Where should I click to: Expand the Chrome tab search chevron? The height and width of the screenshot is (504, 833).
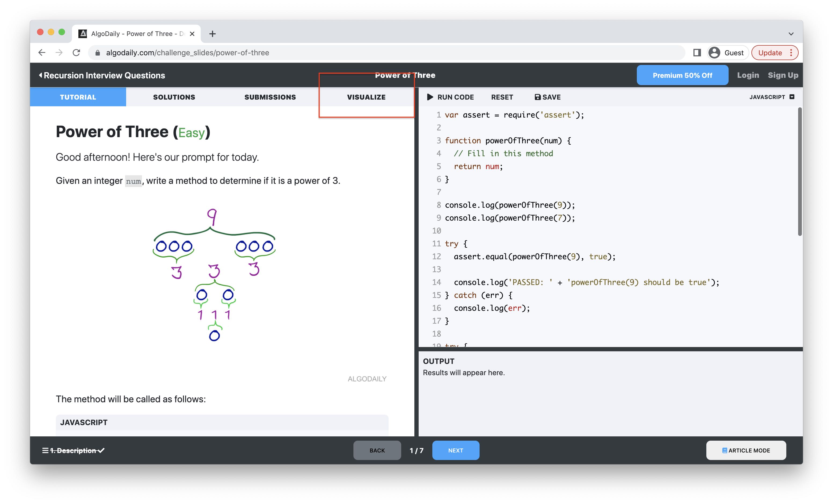click(x=791, y=34)
